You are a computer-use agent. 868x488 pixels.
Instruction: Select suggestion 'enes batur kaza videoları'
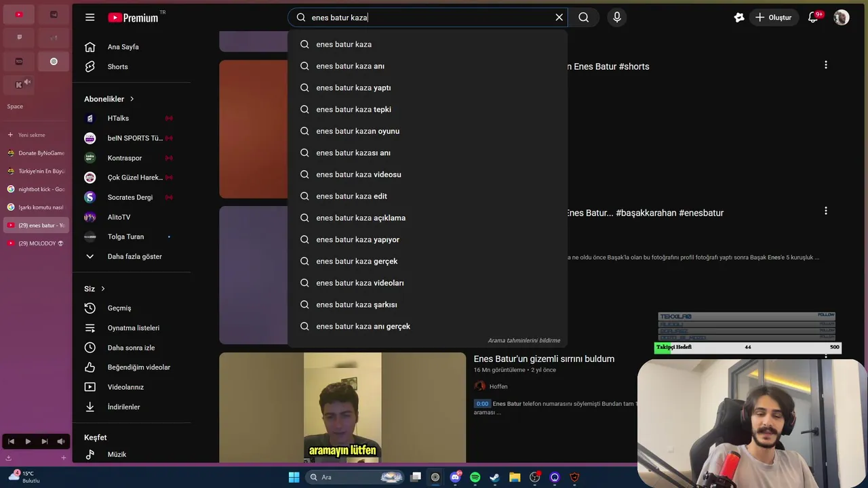(x=427, y=283)
